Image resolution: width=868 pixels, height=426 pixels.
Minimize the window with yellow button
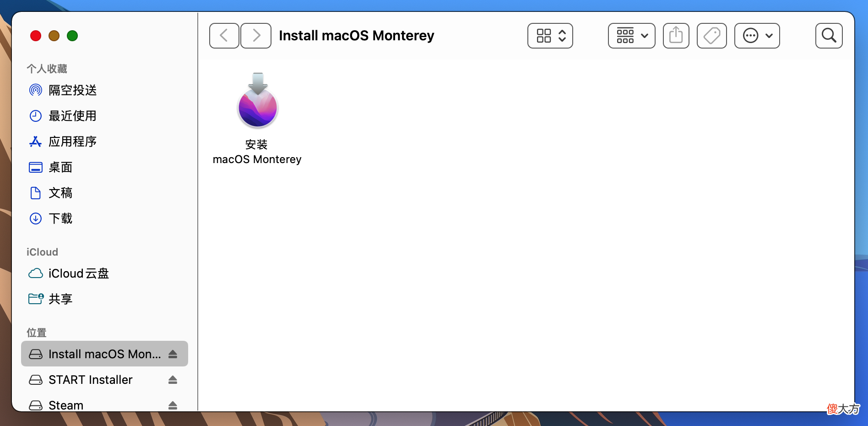pos(54,36)
